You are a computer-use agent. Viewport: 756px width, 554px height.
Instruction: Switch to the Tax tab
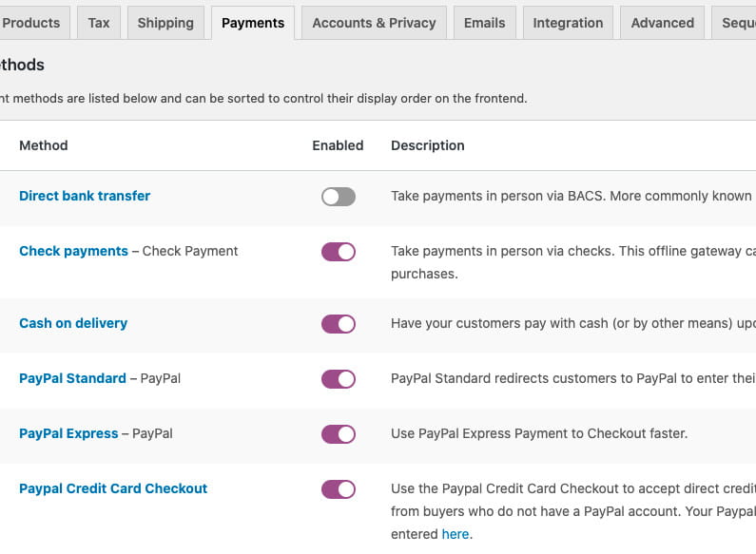[x=99, y=23]
